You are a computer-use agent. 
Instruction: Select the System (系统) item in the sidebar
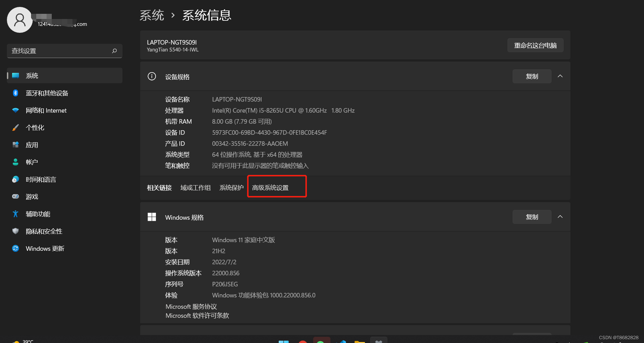coord(65,76)
